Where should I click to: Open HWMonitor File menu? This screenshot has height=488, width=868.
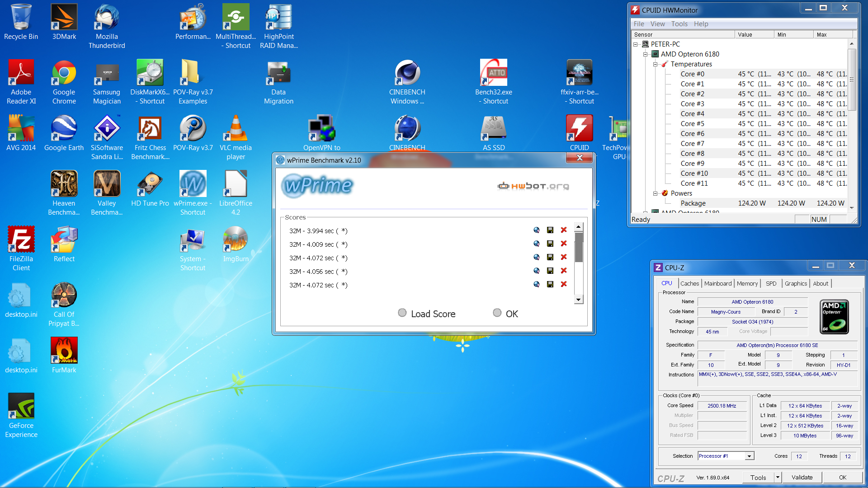point(639,24)
